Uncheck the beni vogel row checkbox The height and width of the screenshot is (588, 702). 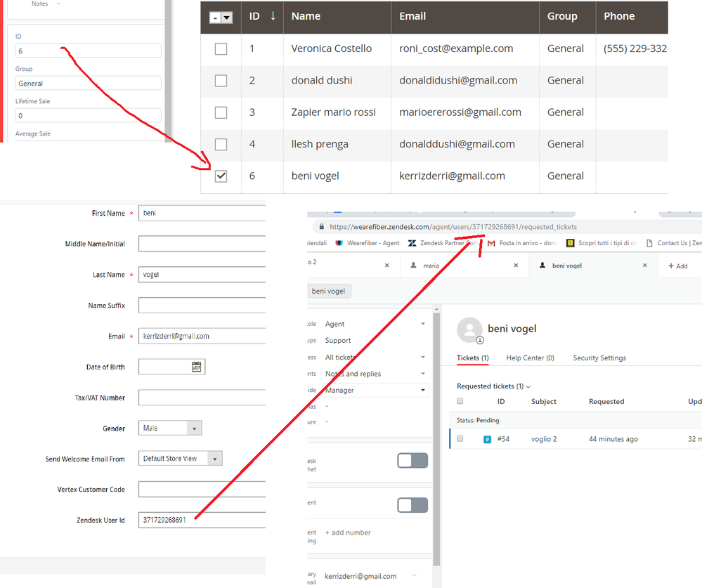pyautogui.click(x=221, y=176)
